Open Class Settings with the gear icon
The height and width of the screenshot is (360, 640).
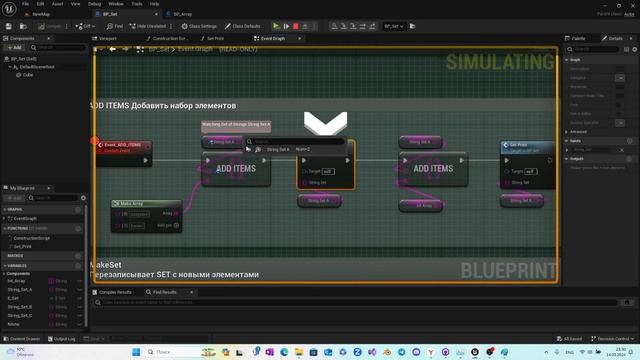click(199, 26)
